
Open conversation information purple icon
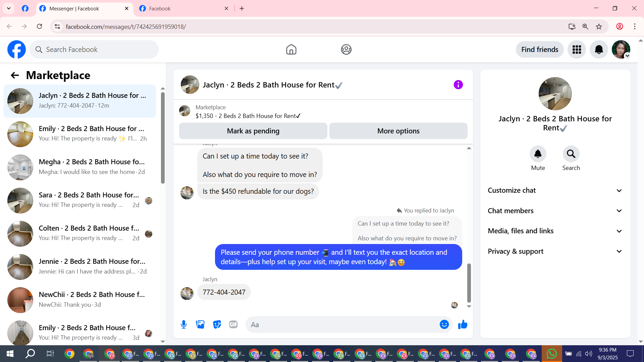[458, 85]
